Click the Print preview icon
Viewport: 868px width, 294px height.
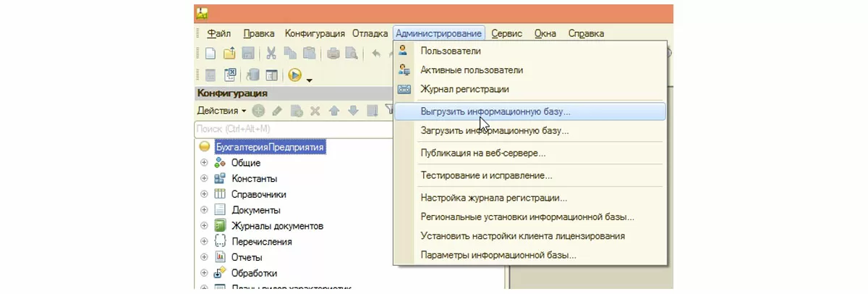pos(352,54)
